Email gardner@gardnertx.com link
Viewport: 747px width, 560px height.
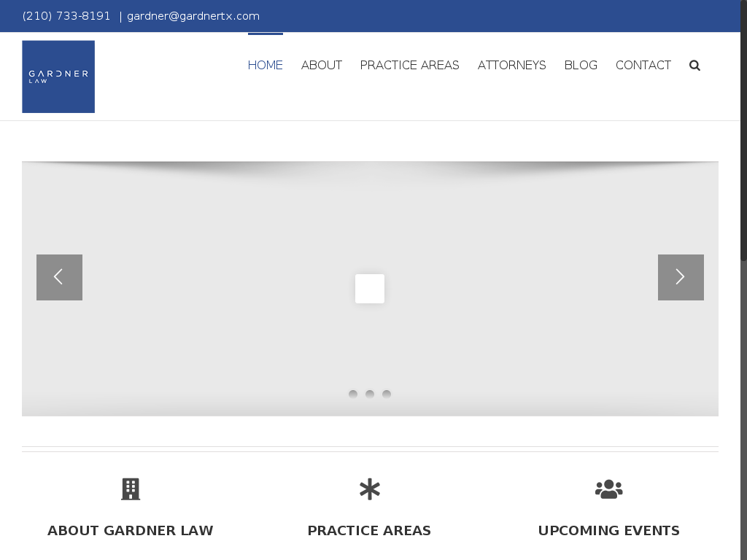(x=193, y=16)
